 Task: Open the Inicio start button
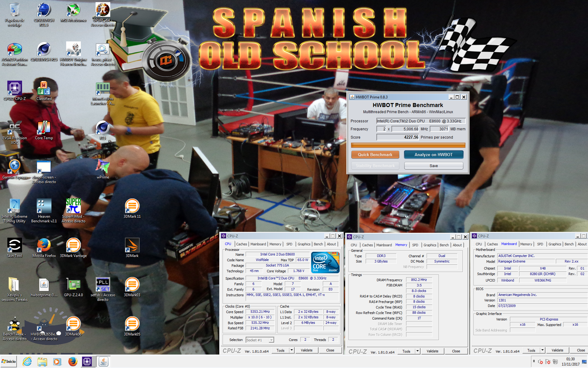pyautogui.click(x=9, y=362)
